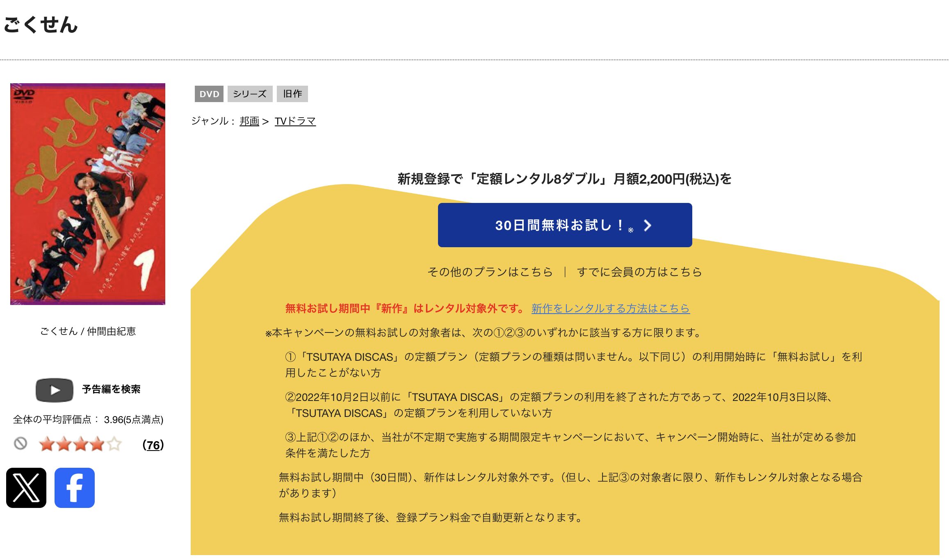Select the 旧作 badge
Screen dimensions: 949x560
point(292,93)
